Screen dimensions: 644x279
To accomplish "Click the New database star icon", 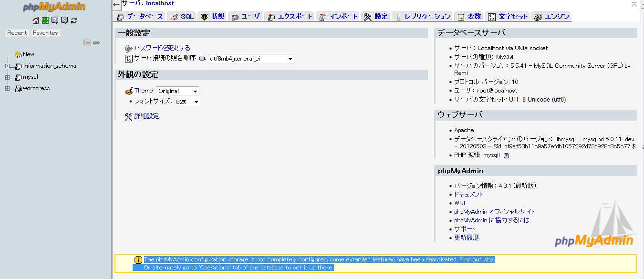I will pos(18,54).
